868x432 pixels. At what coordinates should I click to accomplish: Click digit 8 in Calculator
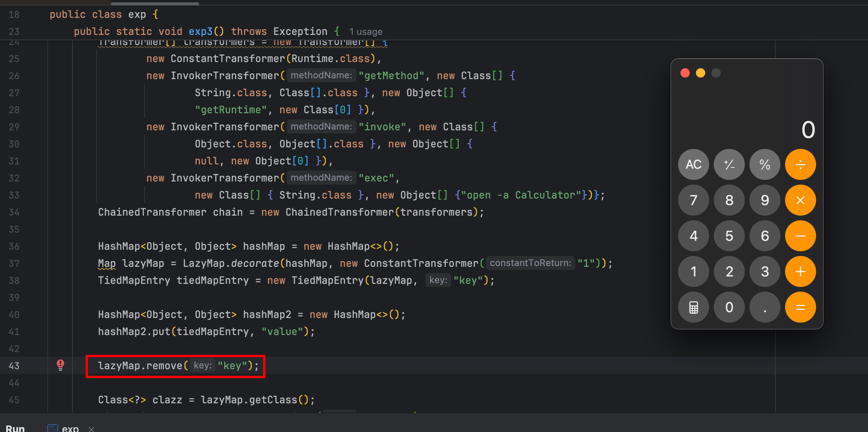[729, 200]
